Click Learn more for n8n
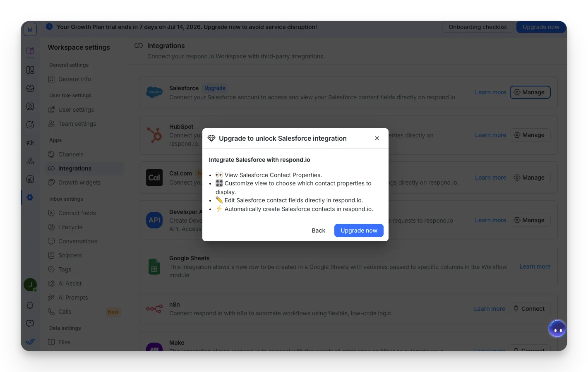 pos(490,309)
